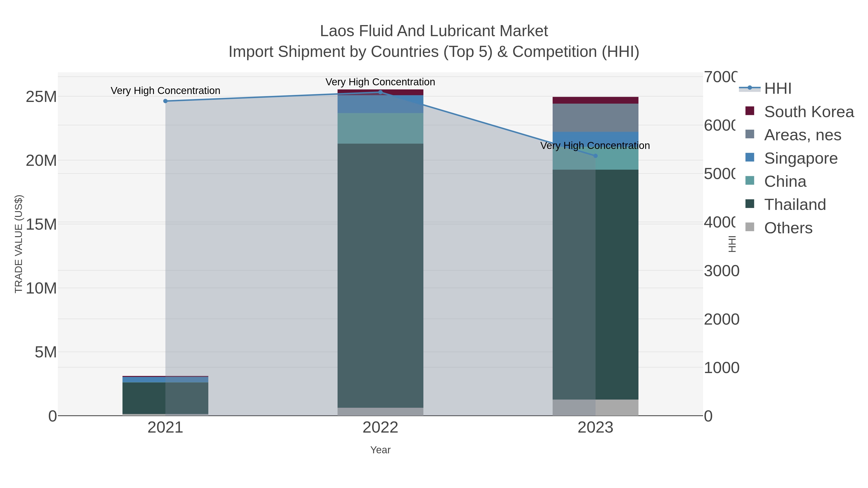Image resolution: width=868 pixels, height=488 pixels.
Task: Click the HHI line marker in legend
Action: 750,88
